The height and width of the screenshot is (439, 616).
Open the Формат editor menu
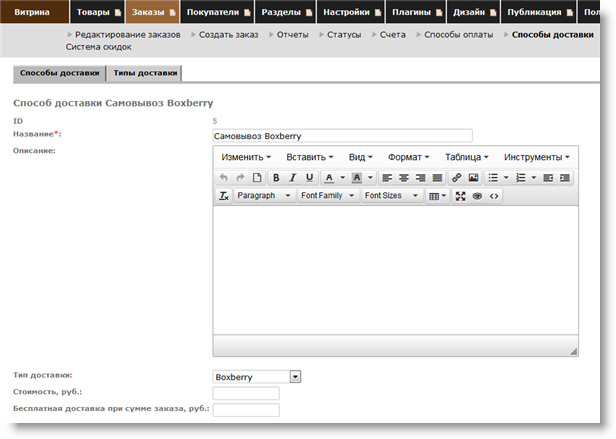409,157
